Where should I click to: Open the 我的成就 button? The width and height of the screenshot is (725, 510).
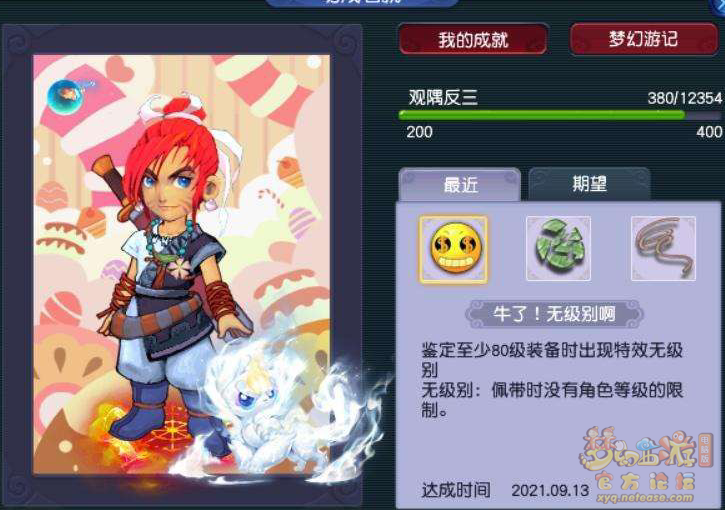[x=473, y=39]
